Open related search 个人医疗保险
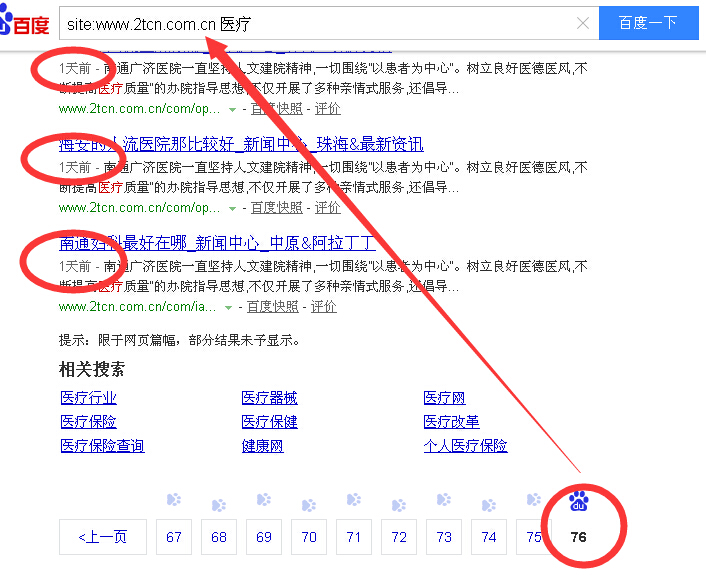 pos(465,446)
